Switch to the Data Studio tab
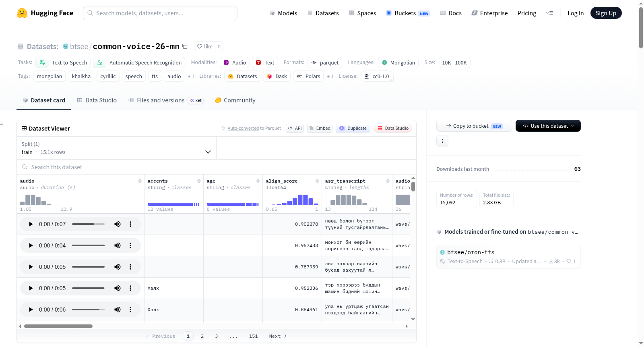 [x=97, y=100]
